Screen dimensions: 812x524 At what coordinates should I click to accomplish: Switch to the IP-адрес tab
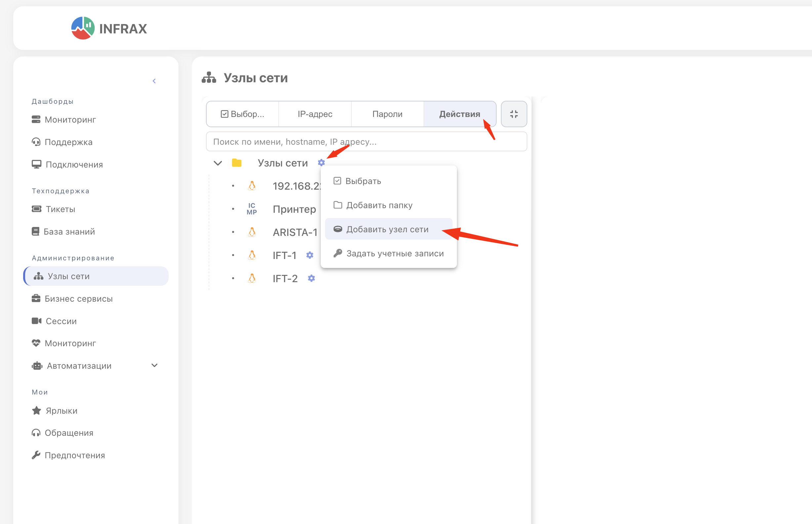[x=315, y=114]
